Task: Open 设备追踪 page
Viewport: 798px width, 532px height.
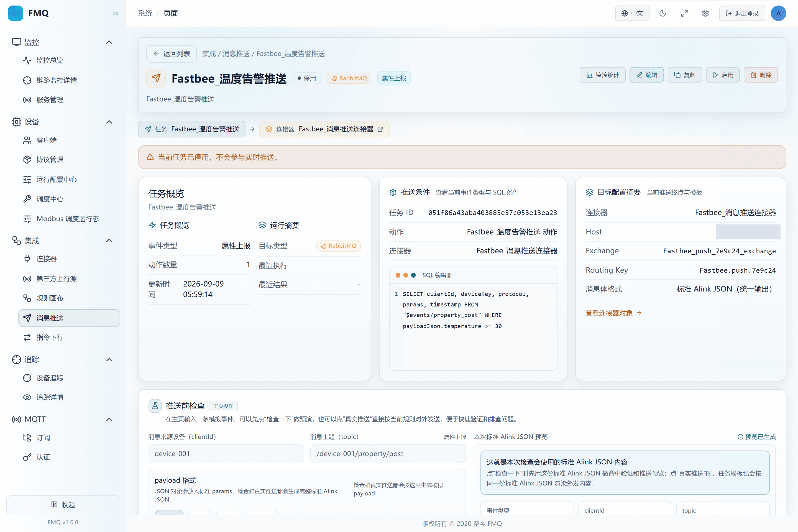Action: (x=69, y=378)
